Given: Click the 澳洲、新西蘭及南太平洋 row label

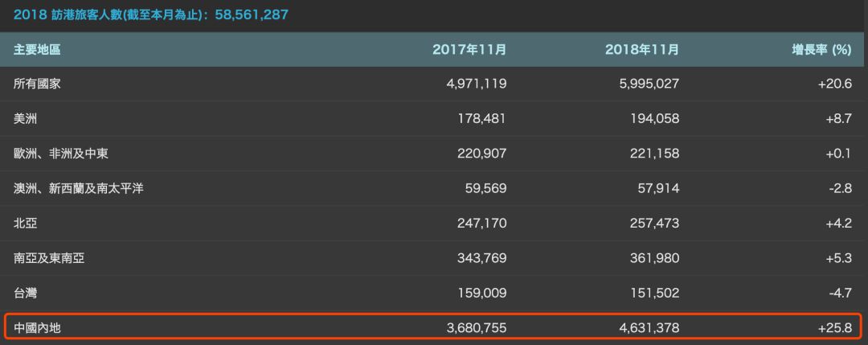Looking at the screenshot, I should [79, 188].
